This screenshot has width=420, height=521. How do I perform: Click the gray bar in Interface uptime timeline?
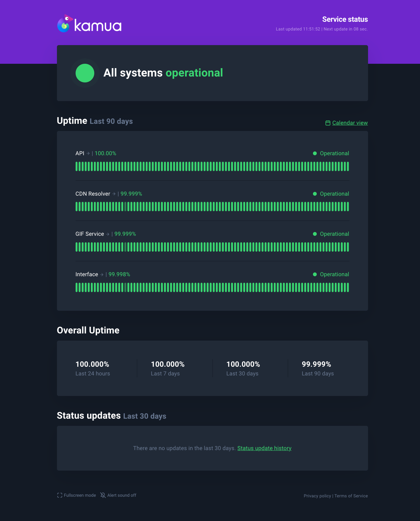pos(125,287)
